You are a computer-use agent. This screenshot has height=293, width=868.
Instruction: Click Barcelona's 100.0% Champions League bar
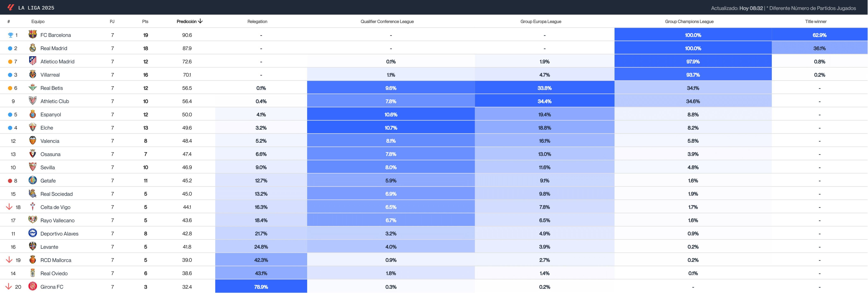pyautogui.click(x=693, y=35)
